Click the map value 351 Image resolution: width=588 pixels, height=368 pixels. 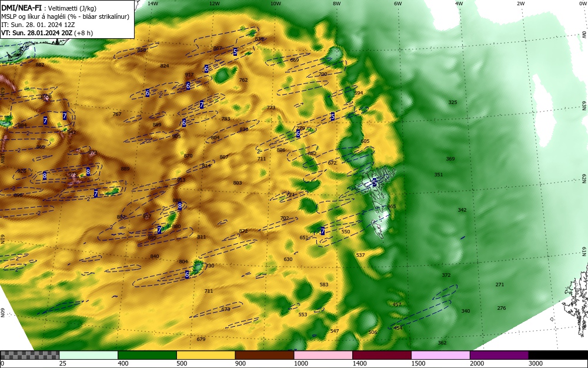pos(439,175)
